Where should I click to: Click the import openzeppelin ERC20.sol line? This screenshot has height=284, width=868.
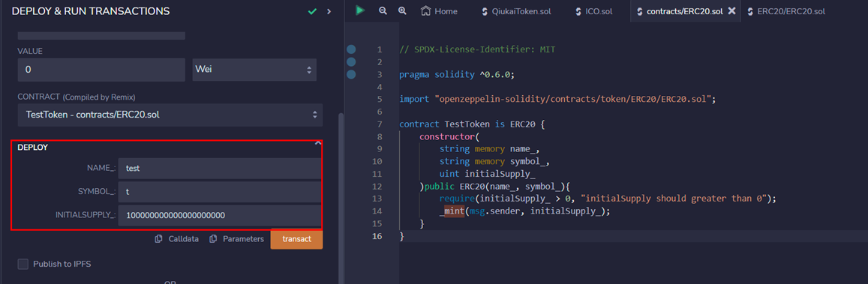(x=557, y=100)
